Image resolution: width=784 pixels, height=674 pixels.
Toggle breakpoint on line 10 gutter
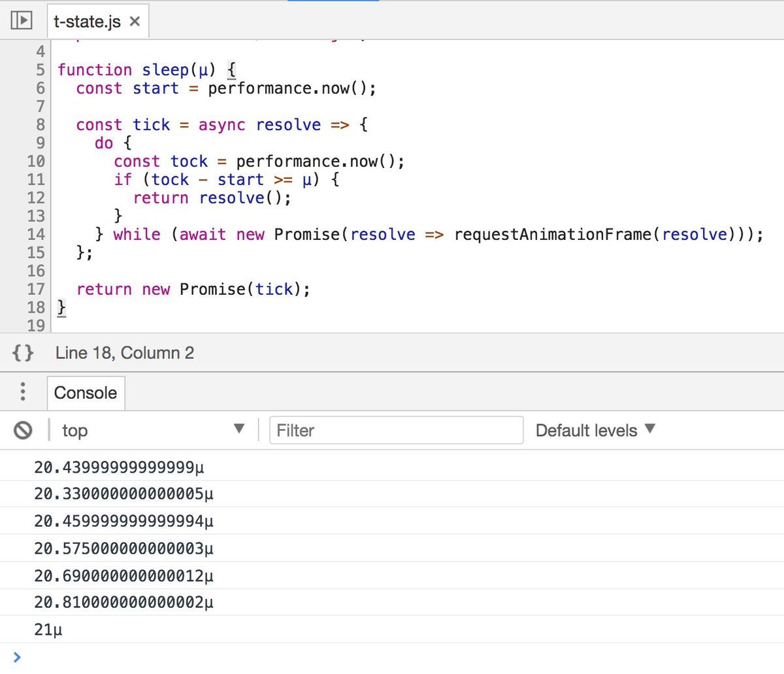point(36,161)
